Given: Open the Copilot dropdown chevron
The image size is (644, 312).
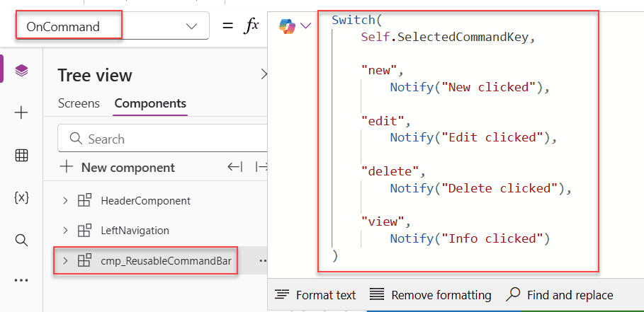Looking at the screenshot, I should (305, 26).
